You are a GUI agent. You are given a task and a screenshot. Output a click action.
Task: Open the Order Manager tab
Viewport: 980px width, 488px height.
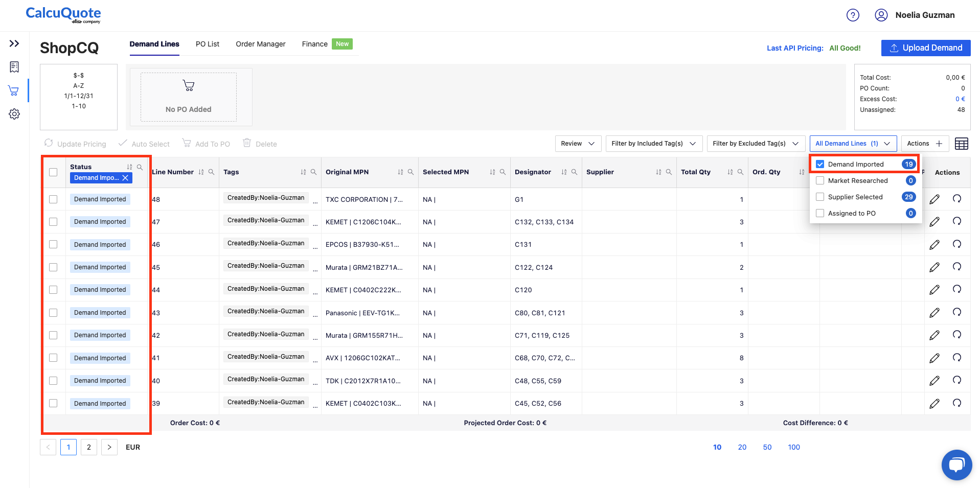[x=261, y=44]
